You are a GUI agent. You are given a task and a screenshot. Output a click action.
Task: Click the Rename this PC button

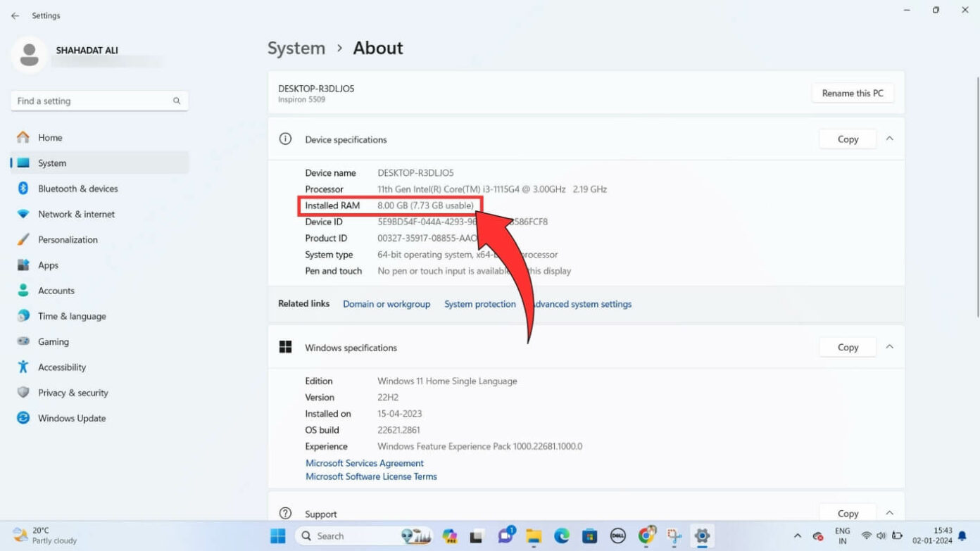tap(853, 93)
